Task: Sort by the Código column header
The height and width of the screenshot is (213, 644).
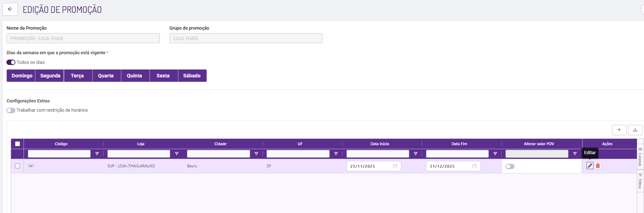Action: pyautogui.click(x=61, y=144)
